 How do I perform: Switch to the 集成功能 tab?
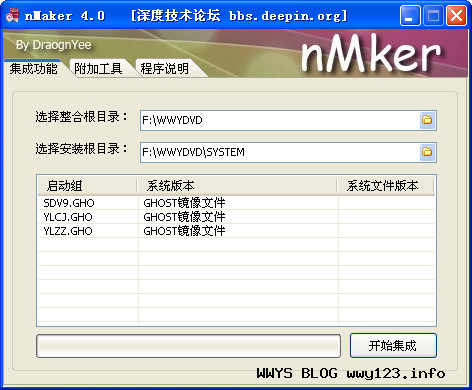pyautogui.click(x=33, y=69)
